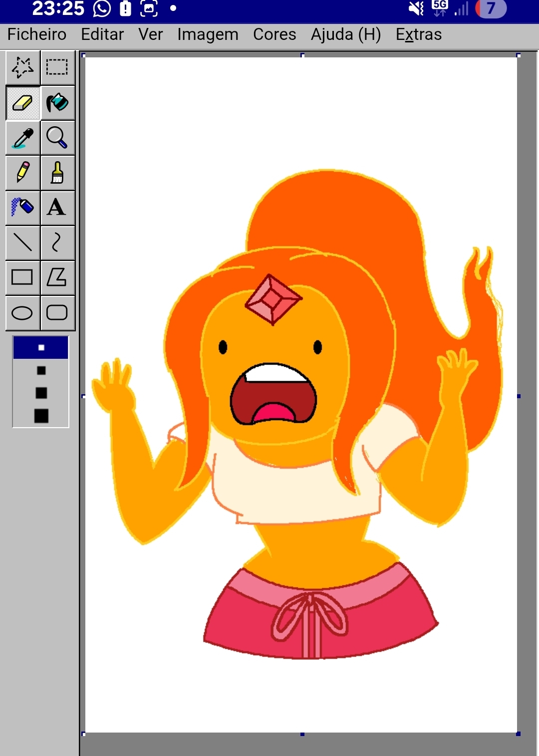Tap the WhatsApp notification icon in status bar
The width and height of the screenshot is (539, 756).
pyautogui.click(x=102, y=8)
